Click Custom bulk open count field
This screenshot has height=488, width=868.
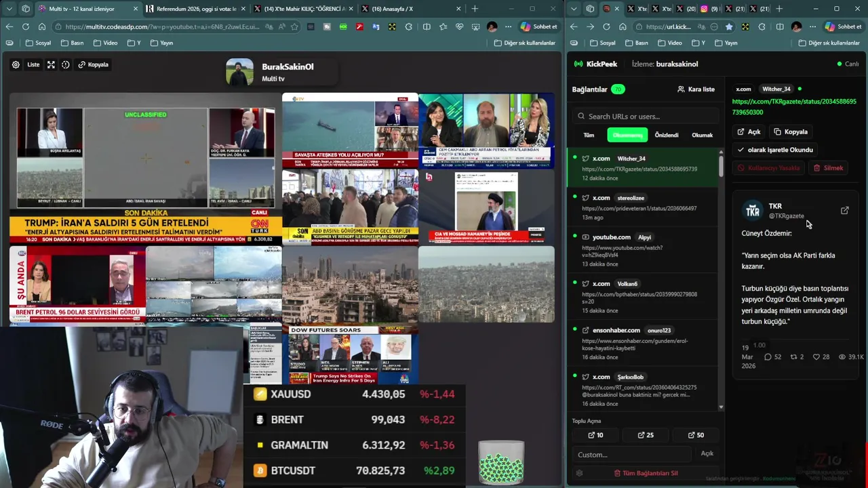point(633,454)
